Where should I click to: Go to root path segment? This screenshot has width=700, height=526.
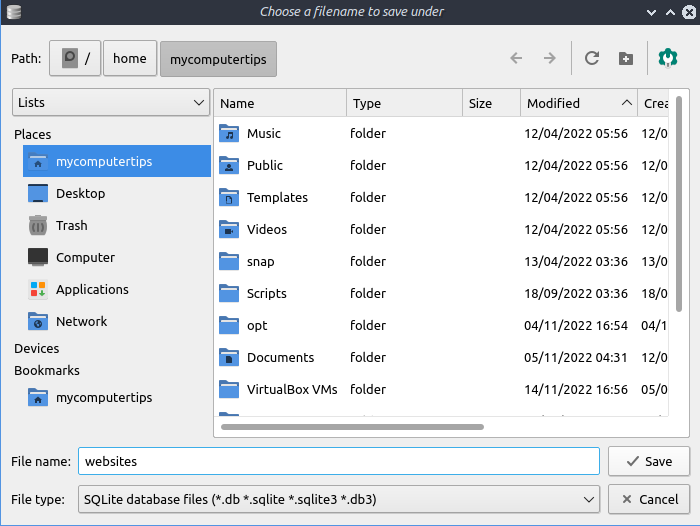[75, 58]
